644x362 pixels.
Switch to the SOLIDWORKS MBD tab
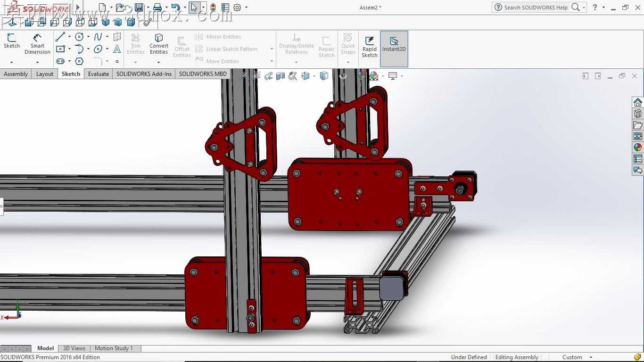point(203,74)
